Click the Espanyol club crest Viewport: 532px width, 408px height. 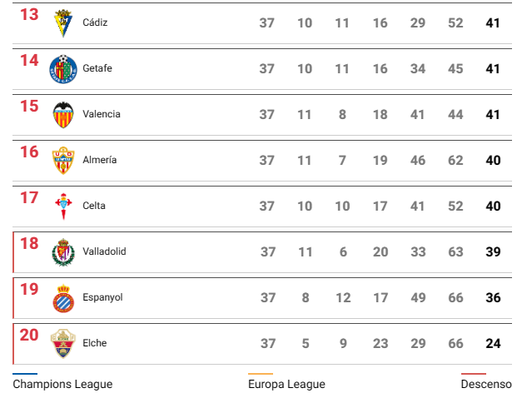point(63,297)
